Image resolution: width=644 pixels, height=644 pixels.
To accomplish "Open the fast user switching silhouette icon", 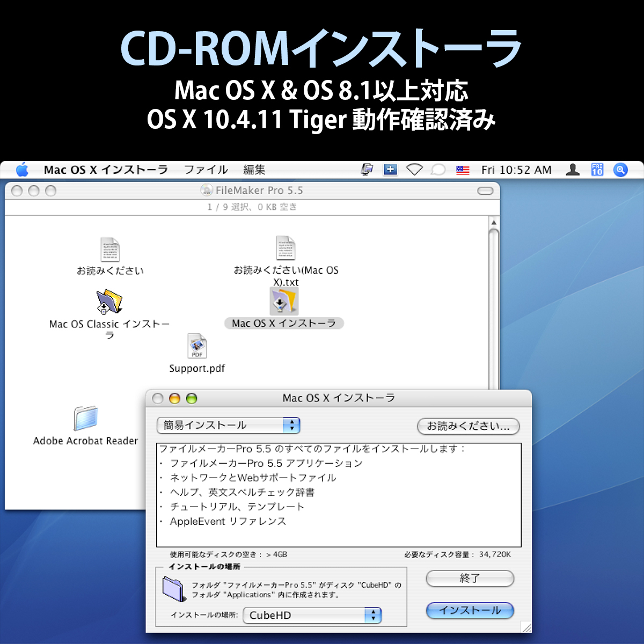I will pos(573,170).
